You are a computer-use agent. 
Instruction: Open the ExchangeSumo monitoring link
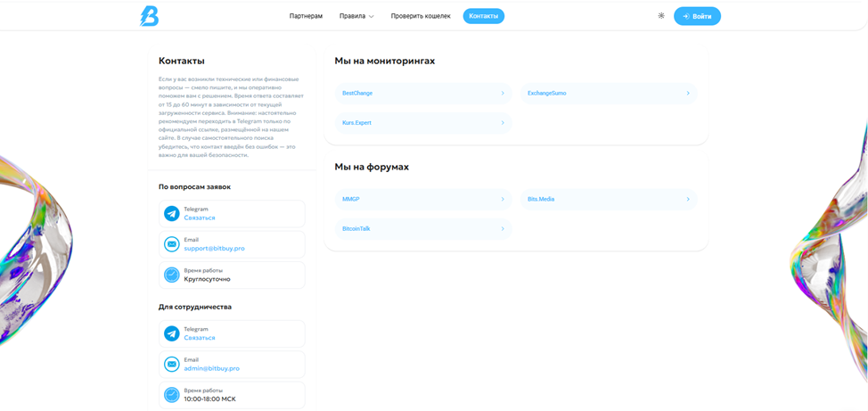coord(609,93)
